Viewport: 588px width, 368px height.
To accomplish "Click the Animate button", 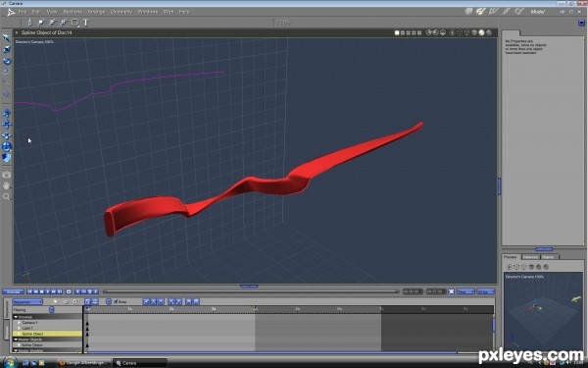I will (x=13, y=291).
